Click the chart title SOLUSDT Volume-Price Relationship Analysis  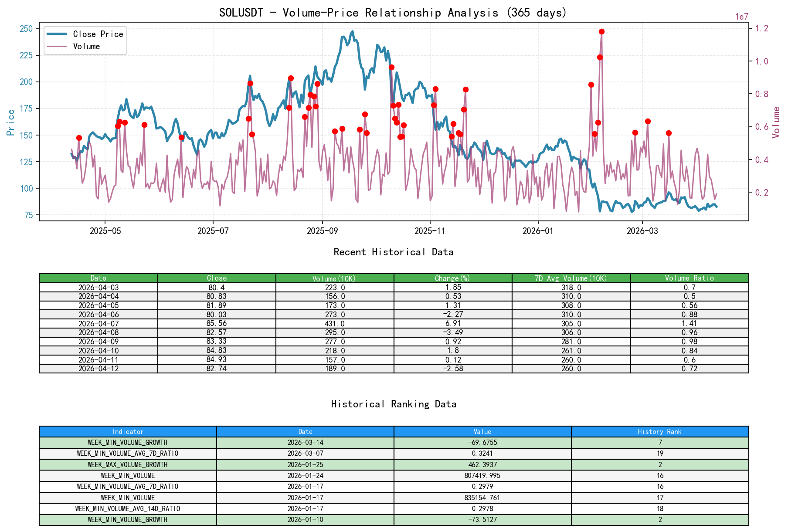tap(393, 12)
